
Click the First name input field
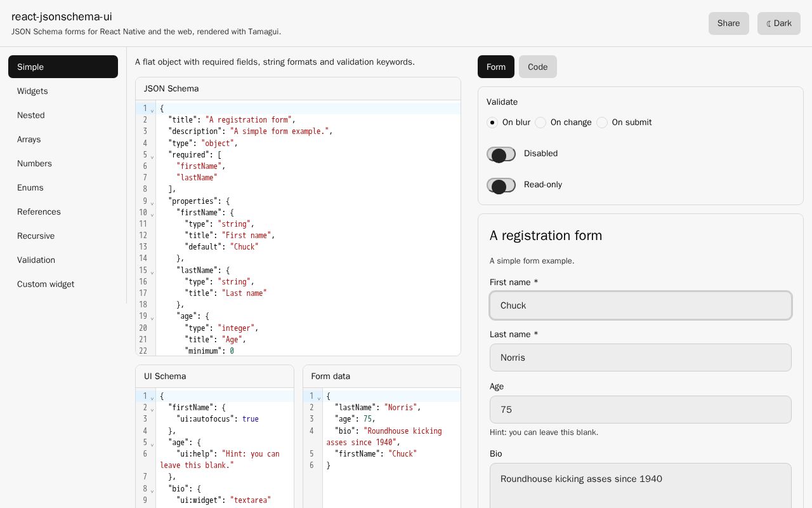(x=641, y=305)
